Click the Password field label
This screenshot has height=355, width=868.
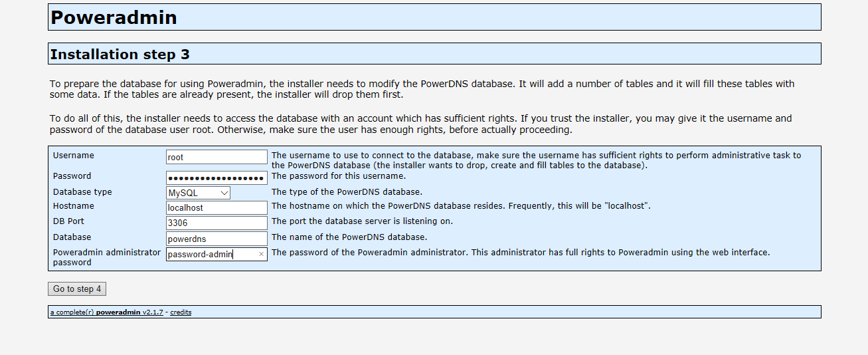[x=72, y=176]
